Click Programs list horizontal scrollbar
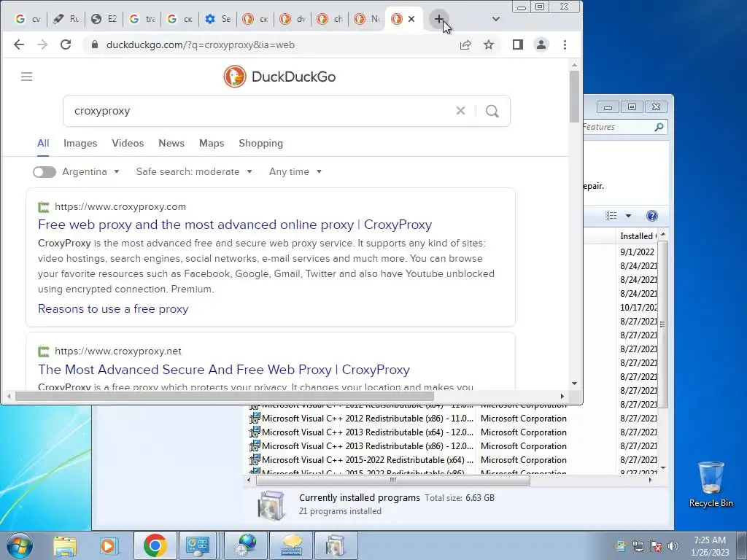Image resolution: width=747 pixels, height=560 pixels. (x=393, y=480)
